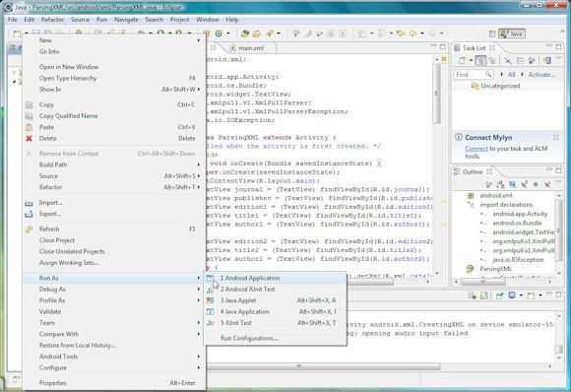Toggle Hide Local Types in Outline toolbar

(x=547, y=185)
